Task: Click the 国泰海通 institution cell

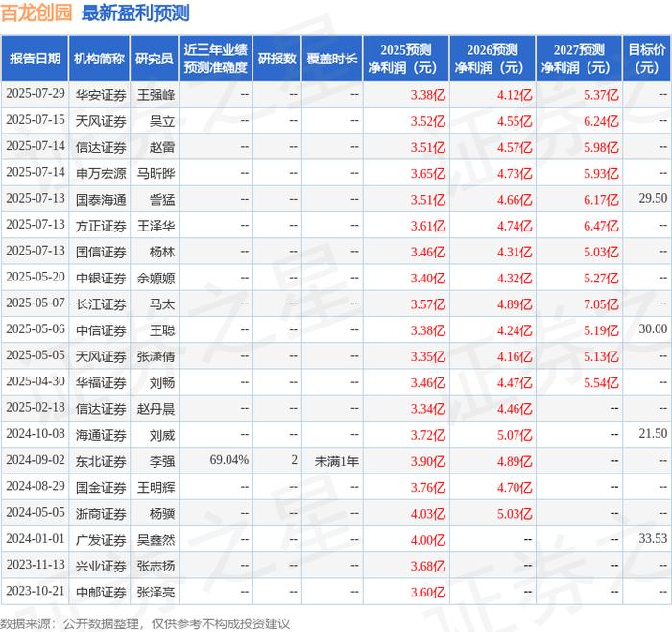Action: (x=101, y=200)
